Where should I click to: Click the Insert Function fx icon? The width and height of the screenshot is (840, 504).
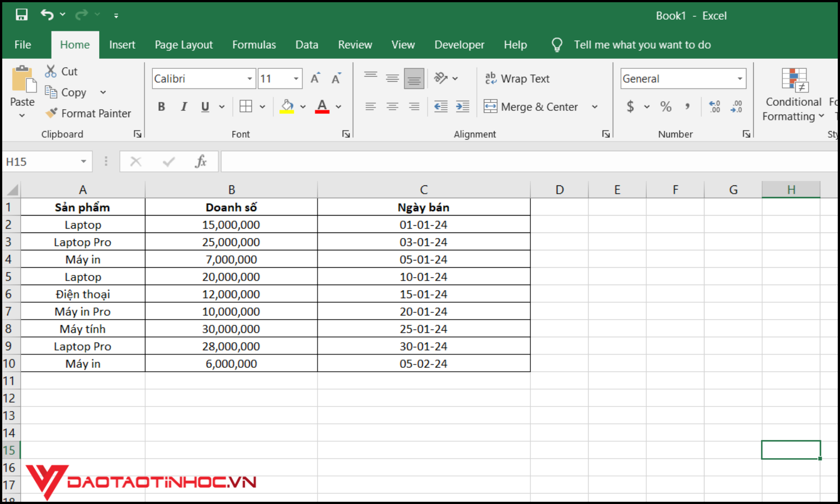point(200,162)
